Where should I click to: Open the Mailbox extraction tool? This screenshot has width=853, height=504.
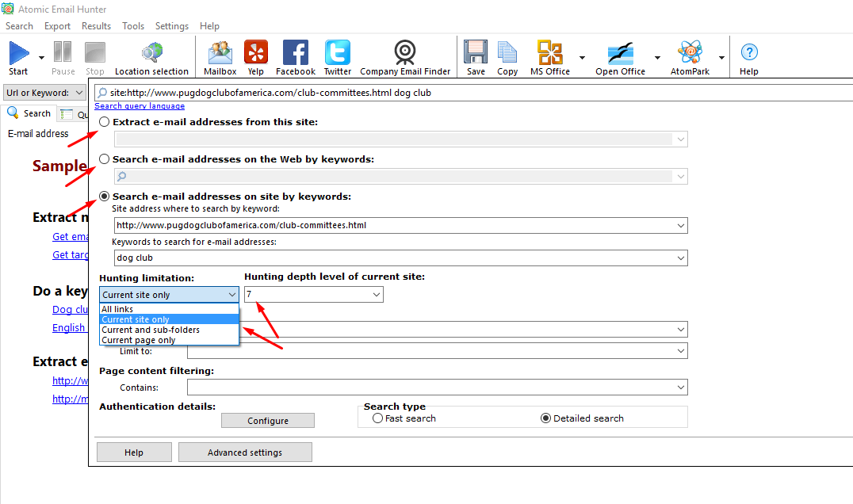pos(220,53)
